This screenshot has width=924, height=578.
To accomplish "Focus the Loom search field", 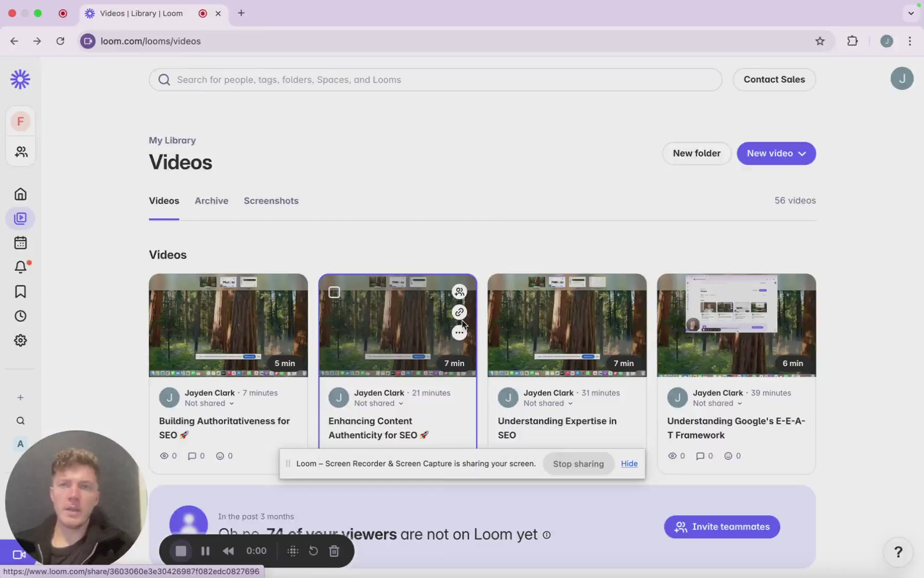I will 435,80.
